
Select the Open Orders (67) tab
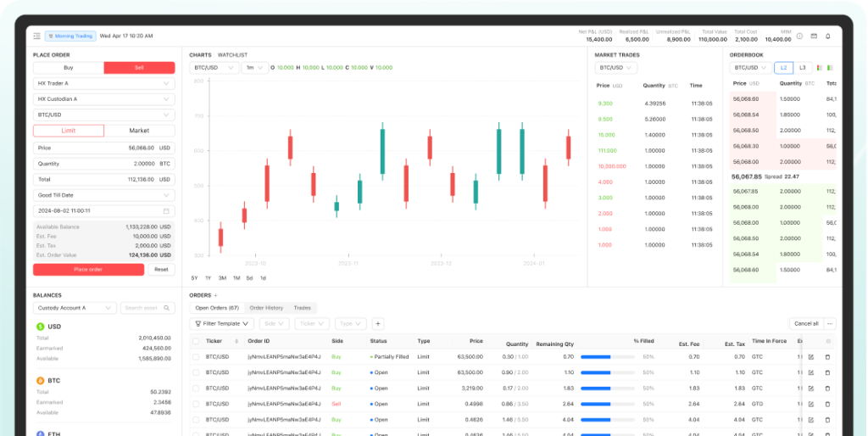click(217, 308)
